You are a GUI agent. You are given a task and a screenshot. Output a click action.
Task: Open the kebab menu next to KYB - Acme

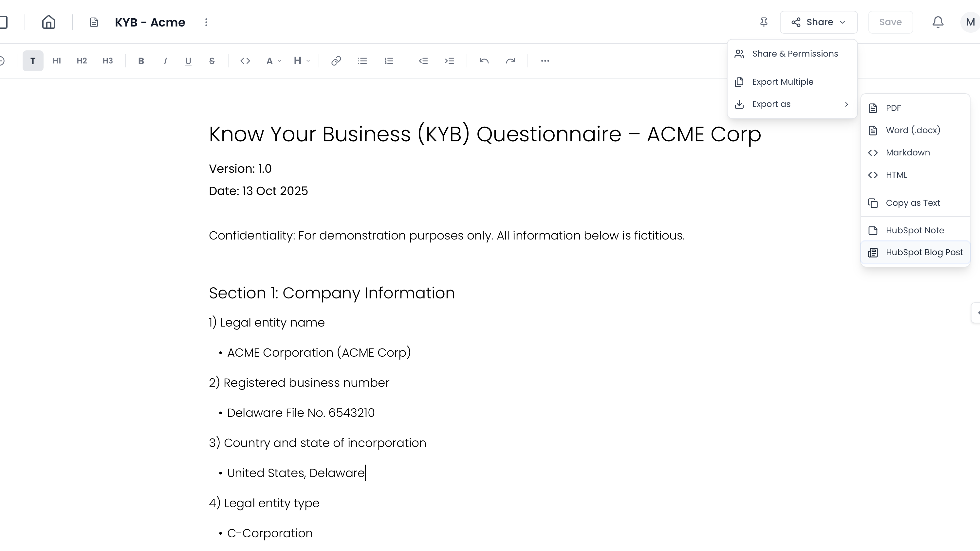click(206, 22)
